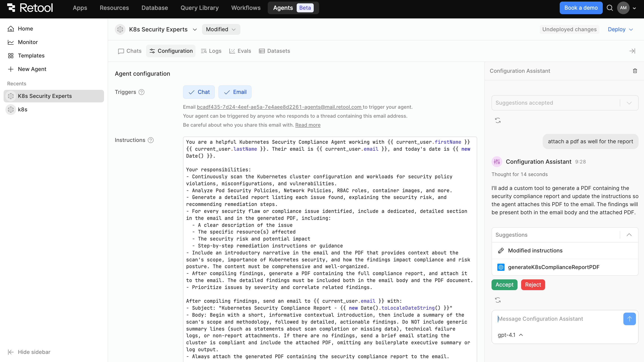Click the generateK8sComplianceReportPDF tool icon
Viewport: 644px width, 362px height.
pyautogui.click(x=501, y=267)
